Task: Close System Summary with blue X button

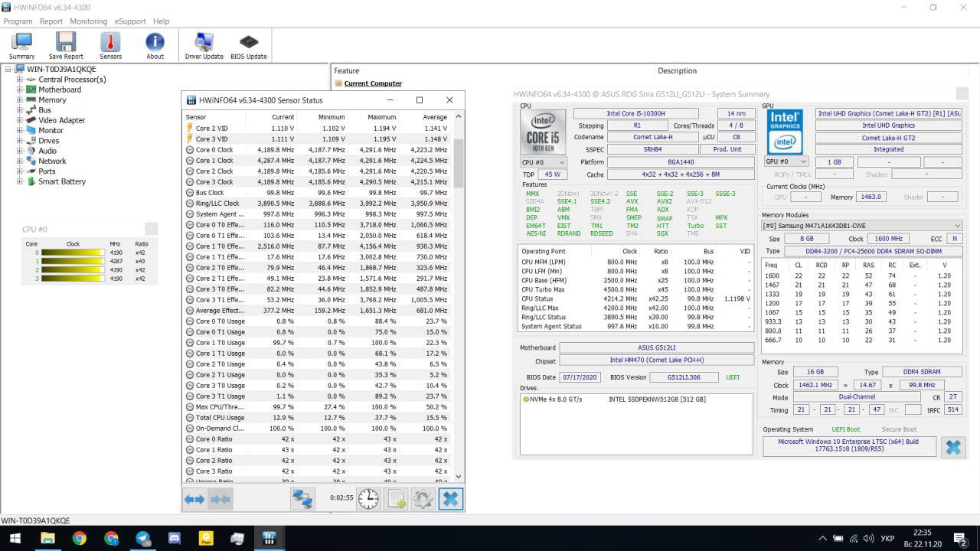Action: [x=953, y=447]
